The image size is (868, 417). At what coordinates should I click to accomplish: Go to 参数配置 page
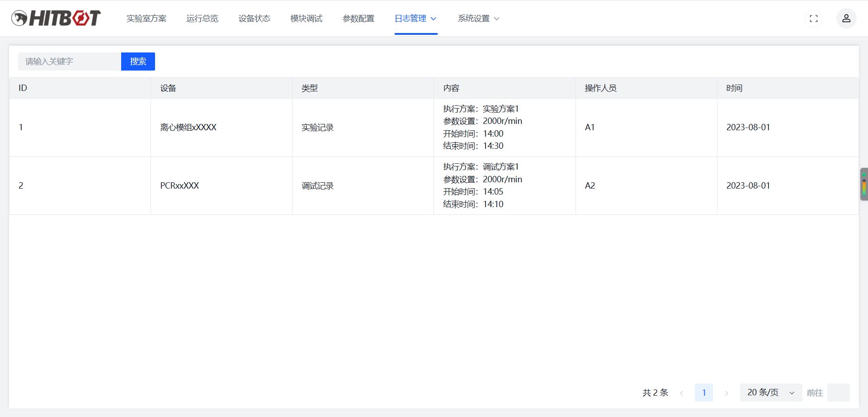coord(359,19)
